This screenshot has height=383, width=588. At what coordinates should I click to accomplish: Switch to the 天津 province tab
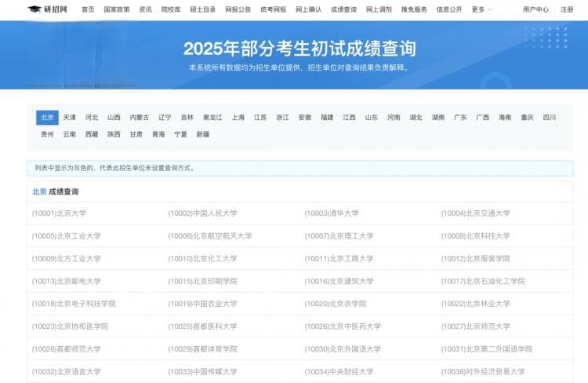coord(69,118)
